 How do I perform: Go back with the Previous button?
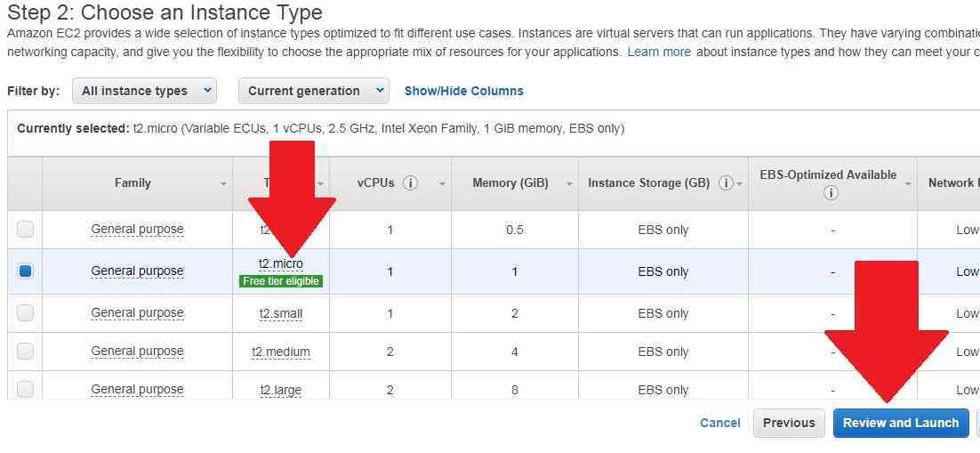coord(789,423)
